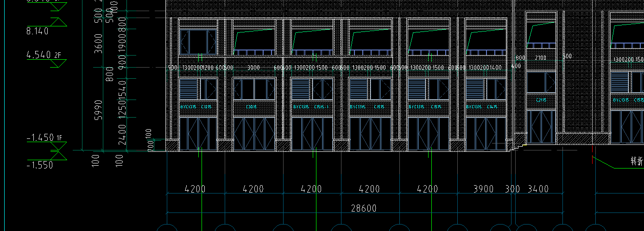Click the 3000 window width dimension
This screenshot has width=644, height=231.
[253, 68]
